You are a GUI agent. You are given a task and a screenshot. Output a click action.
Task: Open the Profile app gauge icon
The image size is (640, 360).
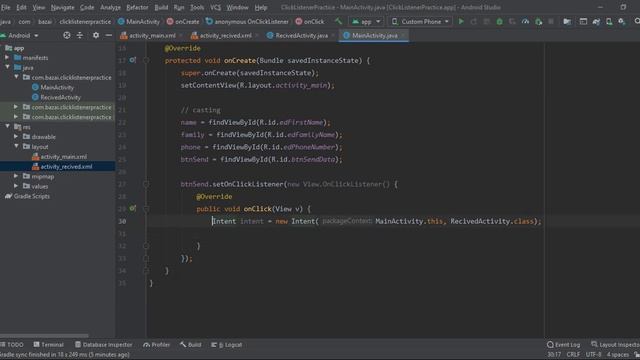pyautogui.click(x=525, y=22)
